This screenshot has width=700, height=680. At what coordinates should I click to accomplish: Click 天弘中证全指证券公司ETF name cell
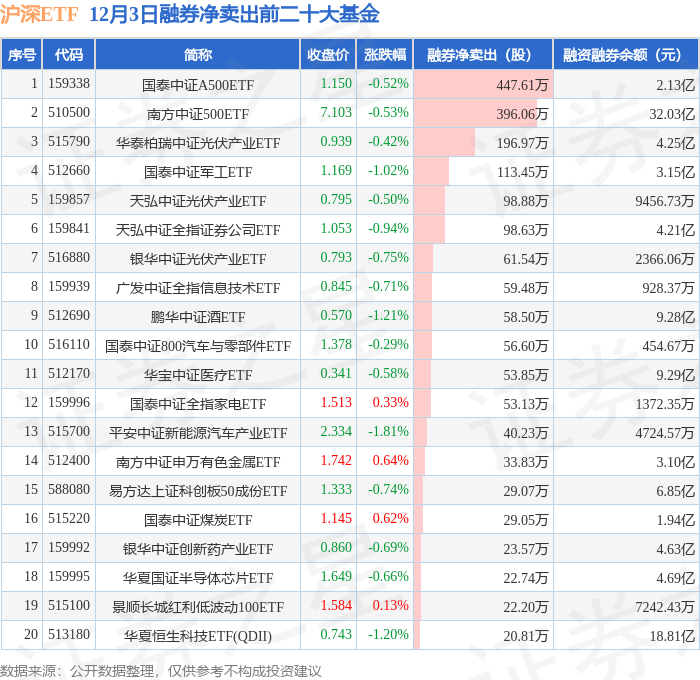point(198,230)
